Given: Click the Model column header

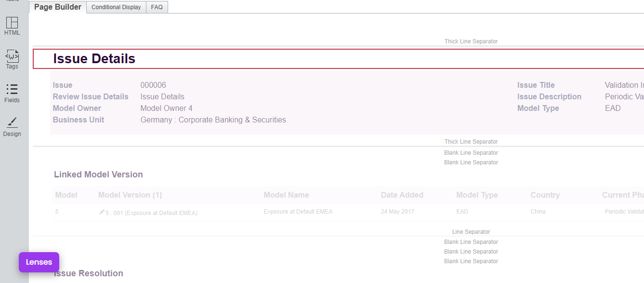Looking at the screenshot, I should [x=66, y=195].
